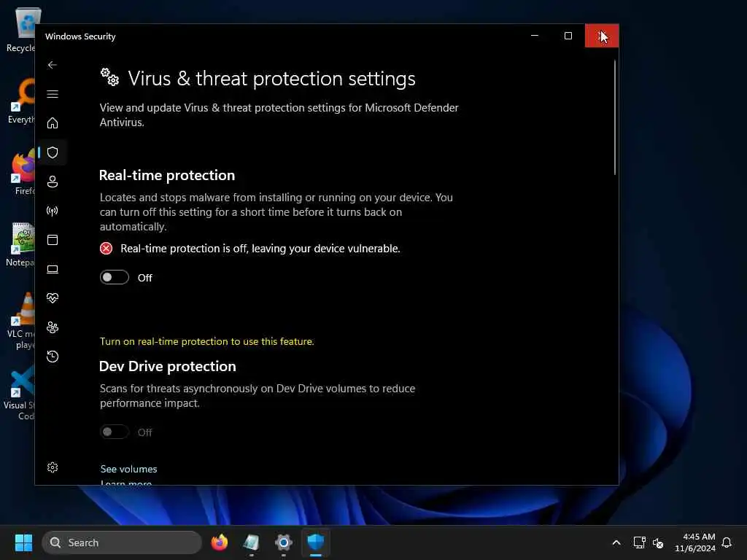Open the hamburger navigation menu
747x560 pixels.
(x=53, y=94)
